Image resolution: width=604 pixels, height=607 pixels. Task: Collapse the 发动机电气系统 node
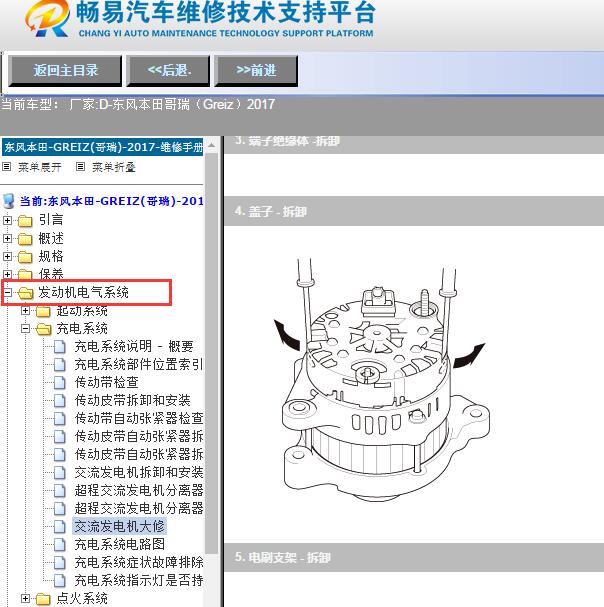7,292
